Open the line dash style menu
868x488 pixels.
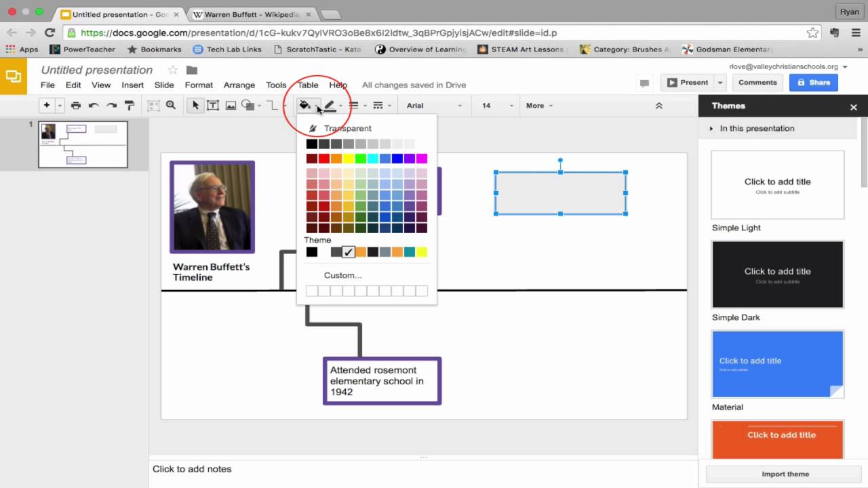coord(378,105)
